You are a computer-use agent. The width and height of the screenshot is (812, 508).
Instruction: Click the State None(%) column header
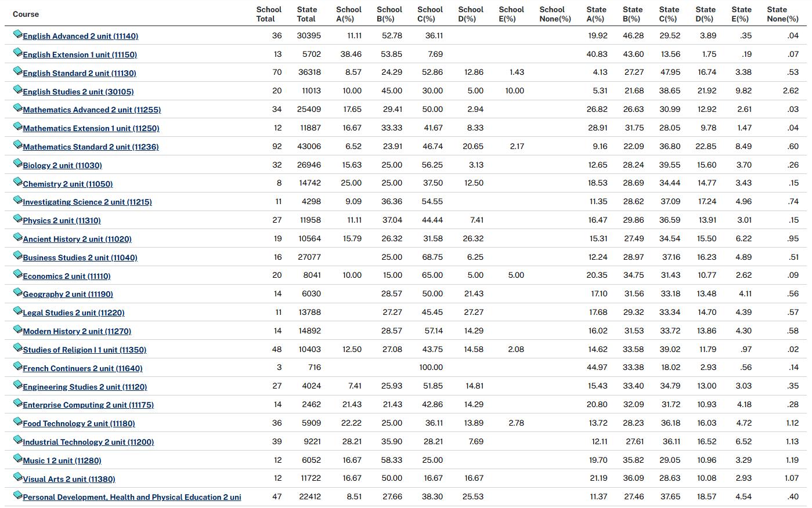pos(782,14)
